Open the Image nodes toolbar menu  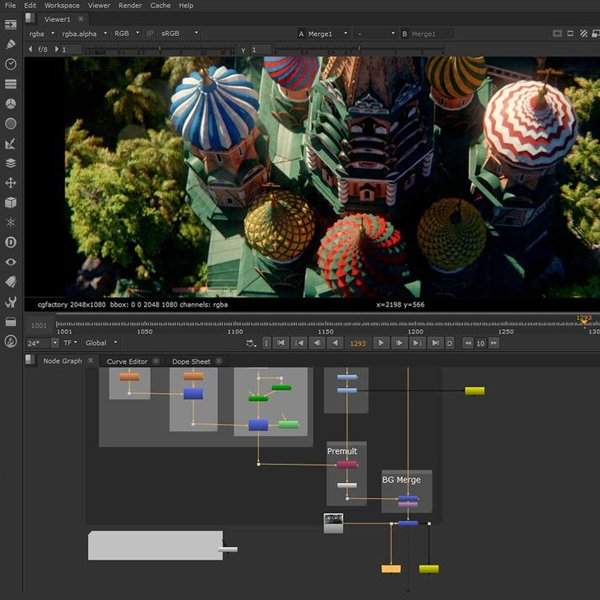click(x=11, y=25)
